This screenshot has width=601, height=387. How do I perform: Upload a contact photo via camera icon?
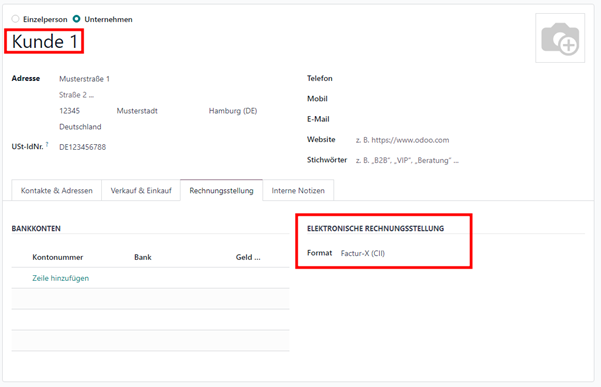560,38
